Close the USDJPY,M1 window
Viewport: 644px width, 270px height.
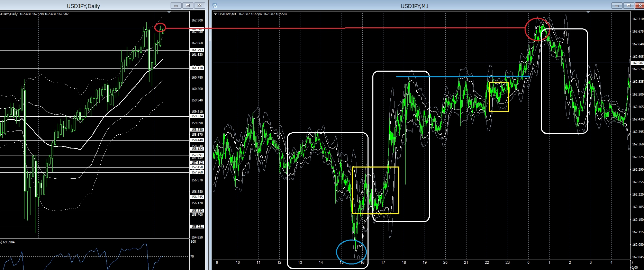pos(640,6)
